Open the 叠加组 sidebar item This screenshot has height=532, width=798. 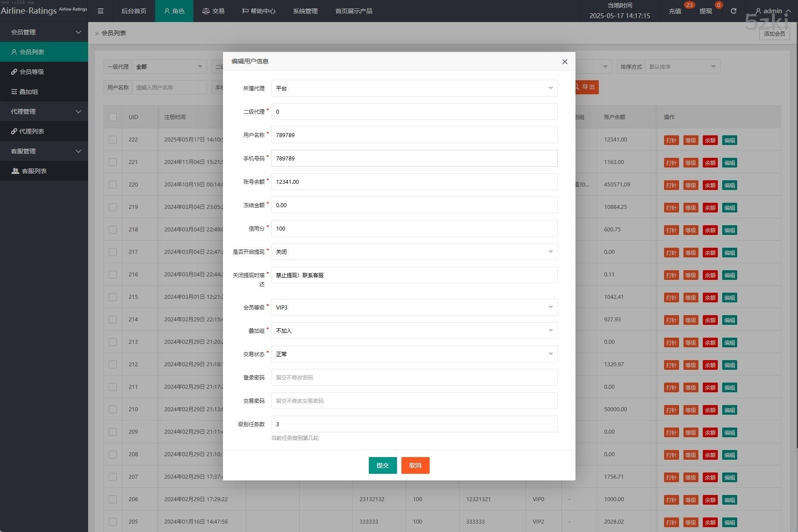[44, 91]
